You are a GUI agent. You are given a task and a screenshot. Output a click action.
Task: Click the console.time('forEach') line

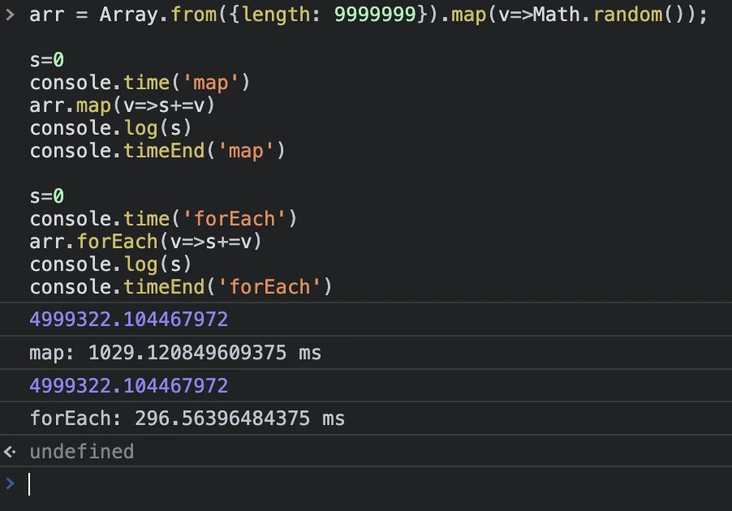tap(163, 219)
